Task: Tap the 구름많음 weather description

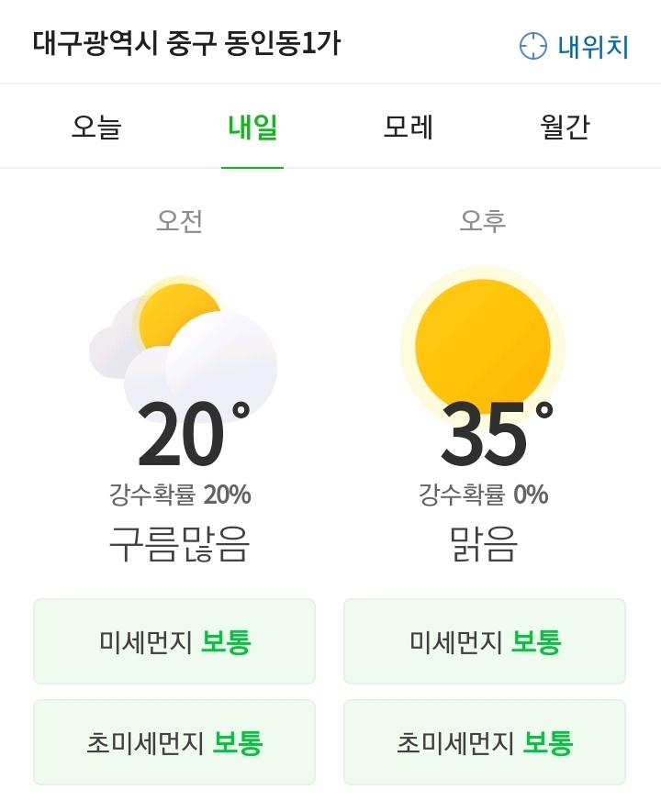Action: 180,545
